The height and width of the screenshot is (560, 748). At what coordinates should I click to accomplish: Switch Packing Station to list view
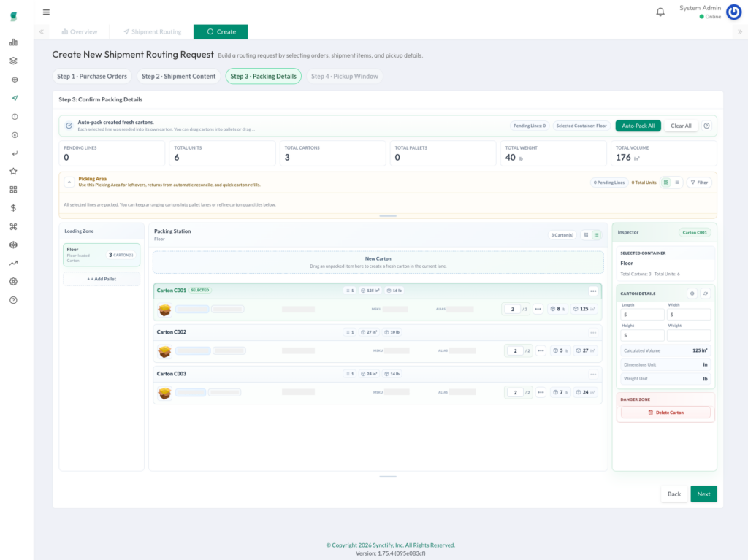tap(596, 235)
